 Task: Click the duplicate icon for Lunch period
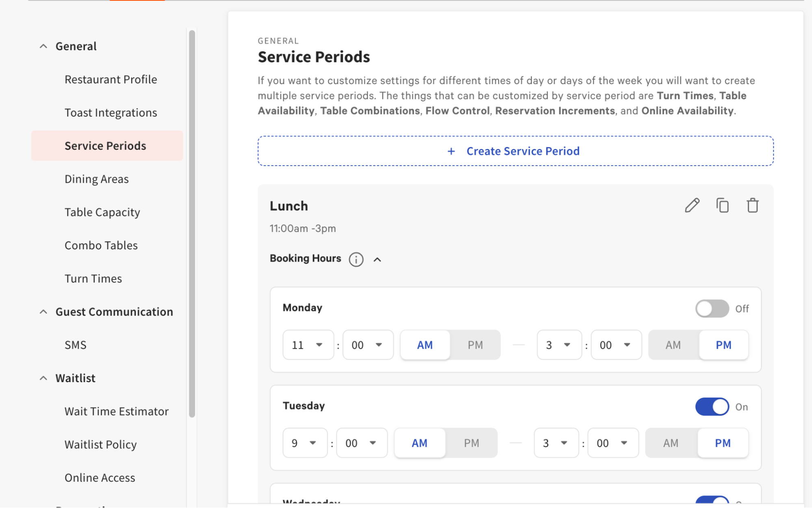pos(722,205)
